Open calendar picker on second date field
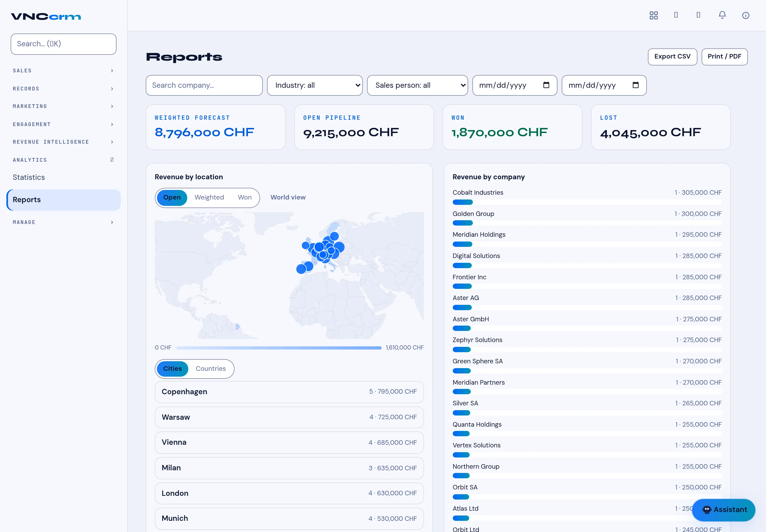This screenshot has width=766, height=532. point(635,85)
